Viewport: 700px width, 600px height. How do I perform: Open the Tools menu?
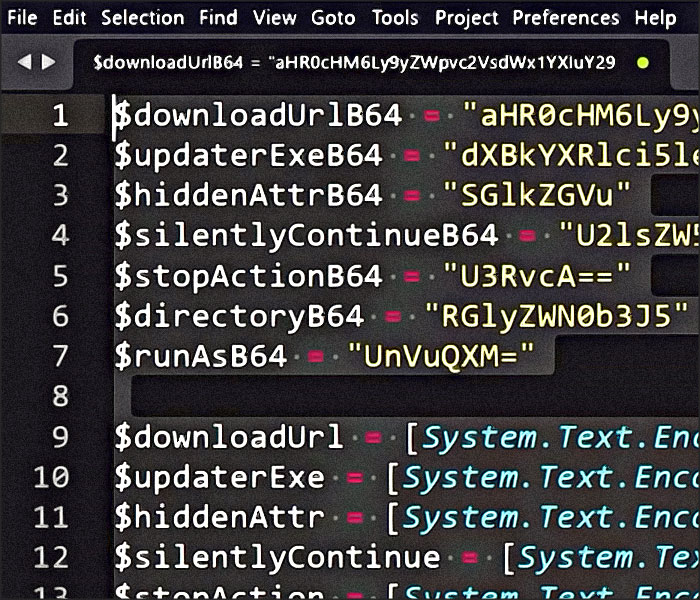point(395,18)
